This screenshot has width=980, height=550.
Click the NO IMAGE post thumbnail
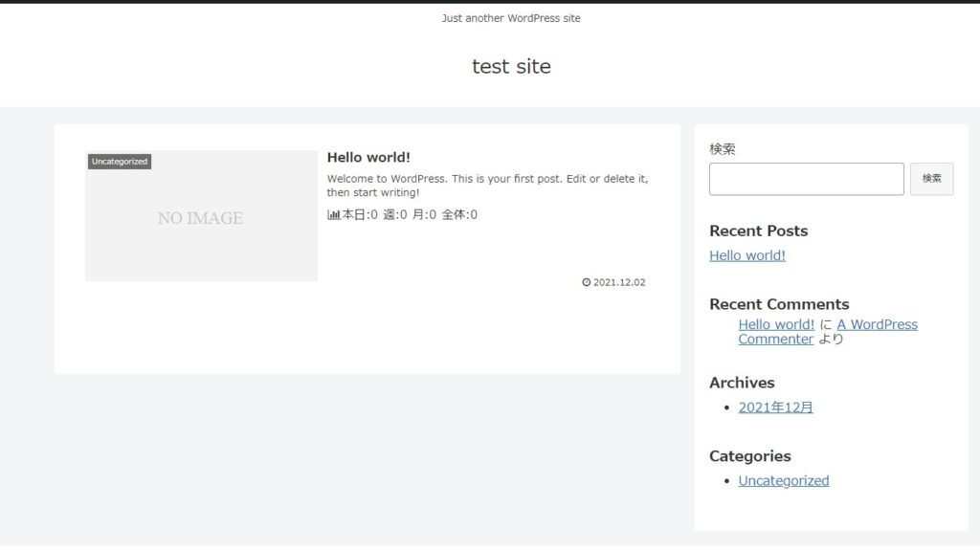[x=201, y=215]
